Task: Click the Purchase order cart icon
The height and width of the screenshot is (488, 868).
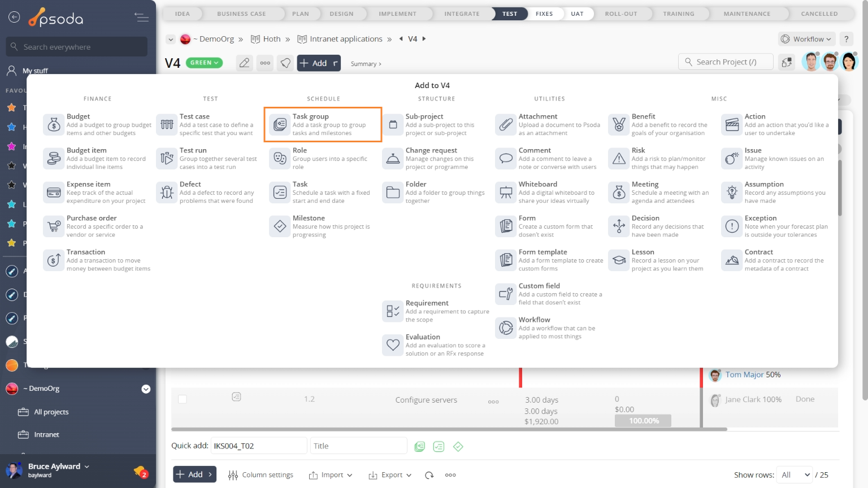Action: click(x=54, y=226)
